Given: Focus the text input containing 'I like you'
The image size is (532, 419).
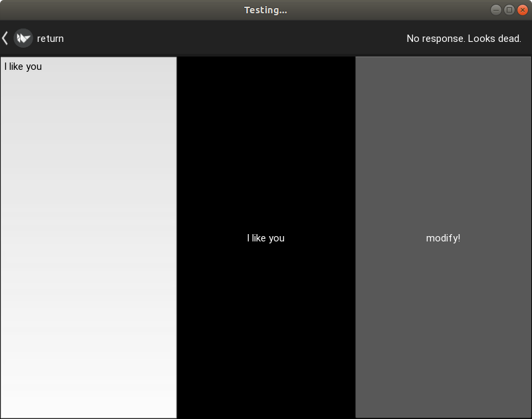Looking at the screenshot, I should click(88, 237).
